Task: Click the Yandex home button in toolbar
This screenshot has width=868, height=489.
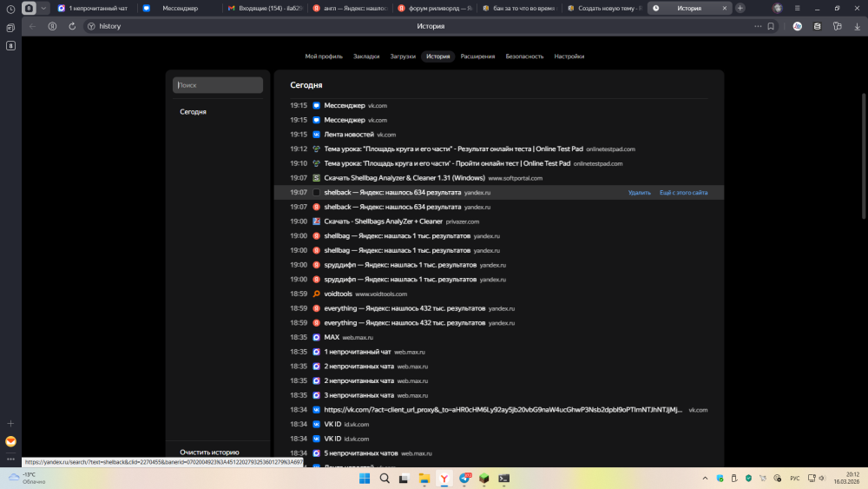Action: 52,26
